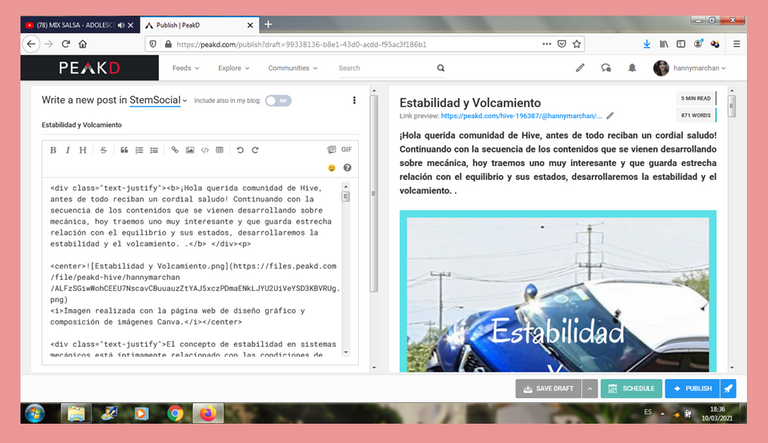This screenshot has width=768, height=443.
Task: Click the cover image preview thumbnail
Action: coord(558,291)
